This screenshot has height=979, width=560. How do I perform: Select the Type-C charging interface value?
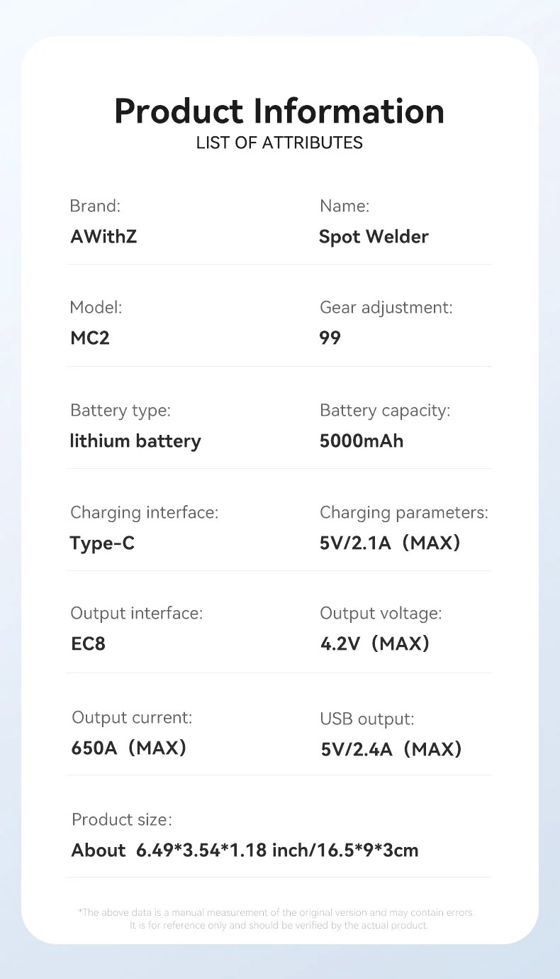pyautogui.click(x=102, y=543)
